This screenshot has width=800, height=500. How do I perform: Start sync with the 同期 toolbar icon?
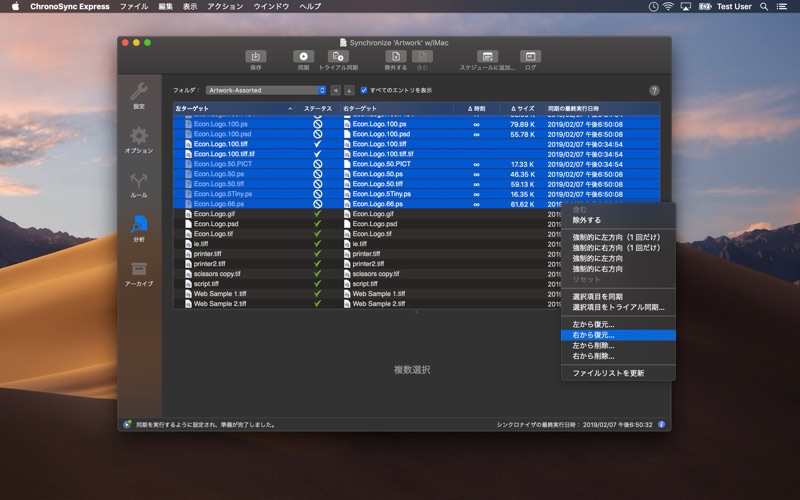tap(303, 57)
